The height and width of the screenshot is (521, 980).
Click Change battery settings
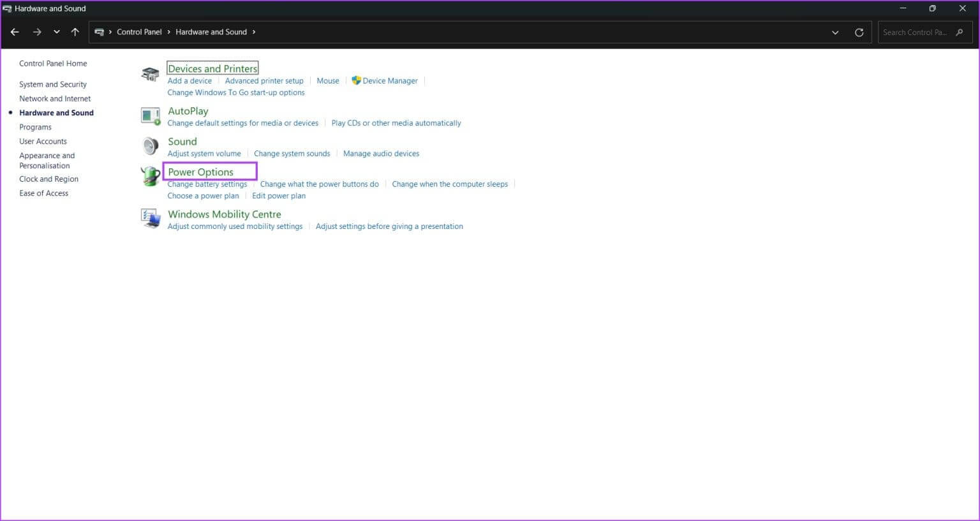point(207,184)
